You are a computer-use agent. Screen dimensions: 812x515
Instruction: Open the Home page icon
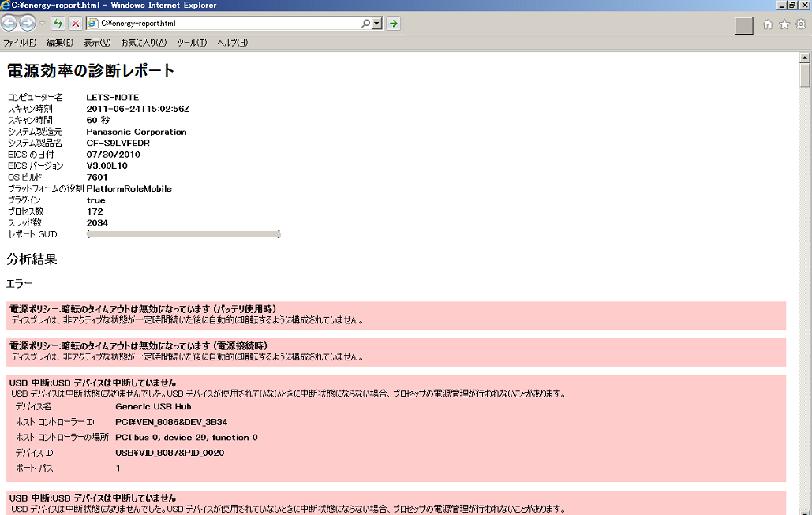coord(768,24)
